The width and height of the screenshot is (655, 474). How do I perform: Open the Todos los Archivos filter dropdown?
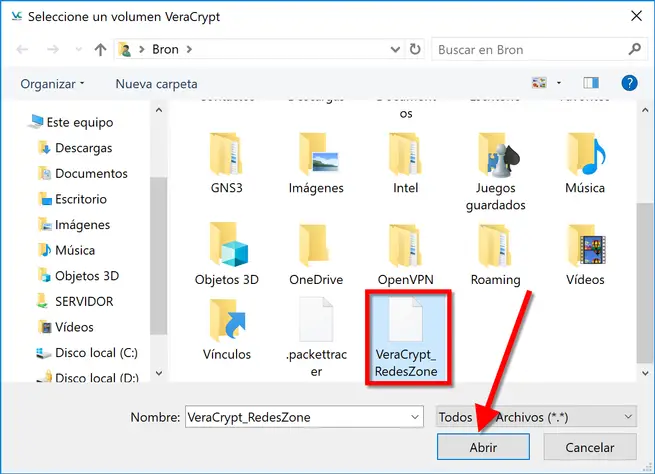[536, 416]
